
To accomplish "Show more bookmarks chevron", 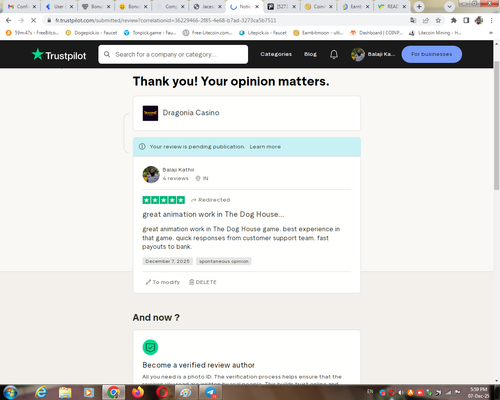I will click(491, 33).
